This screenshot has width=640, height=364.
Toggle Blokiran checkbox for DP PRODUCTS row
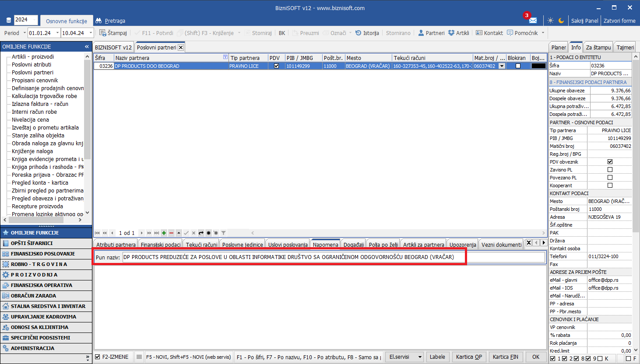pyautogui.click(x=518, y=66)
